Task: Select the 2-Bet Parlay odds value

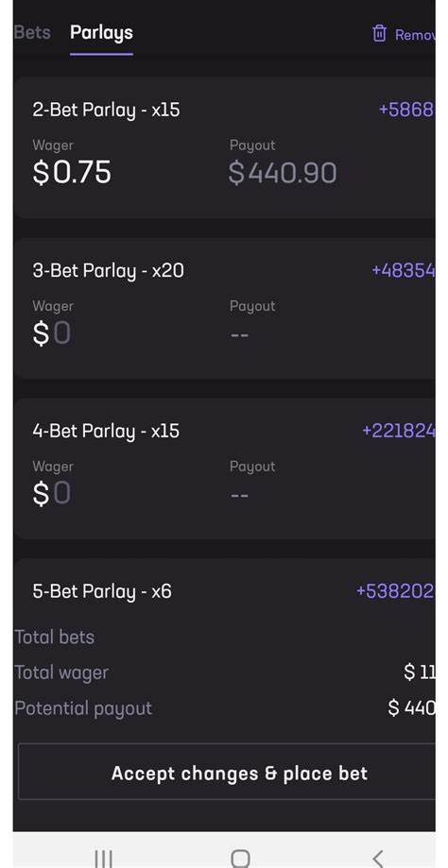Action: tap(406, 110)
